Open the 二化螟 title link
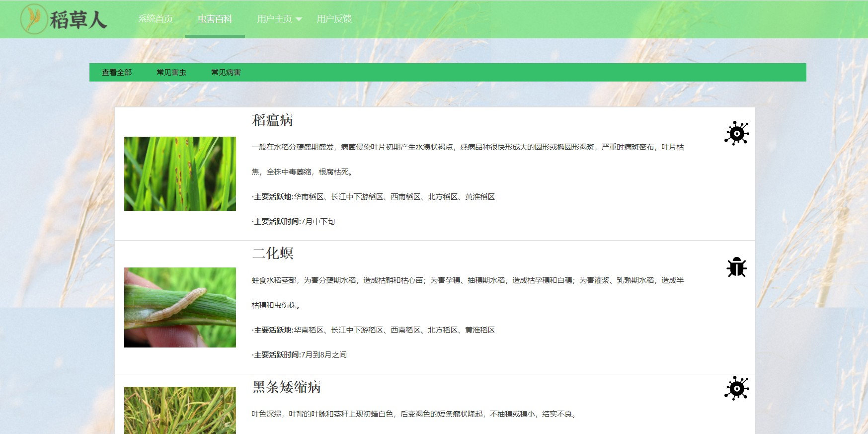This screenshot has width=868, height=434. (272, 253)
